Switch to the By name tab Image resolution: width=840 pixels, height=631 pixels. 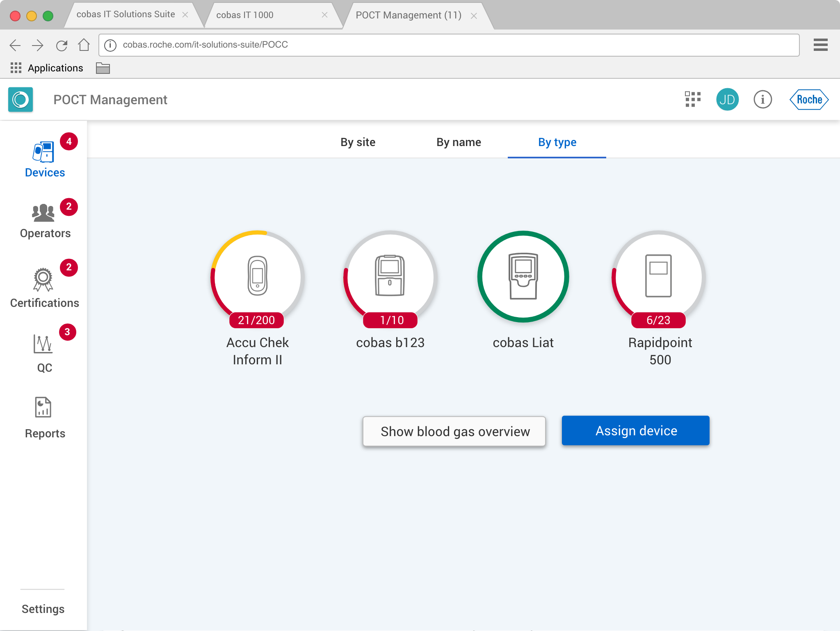point(459,142)
